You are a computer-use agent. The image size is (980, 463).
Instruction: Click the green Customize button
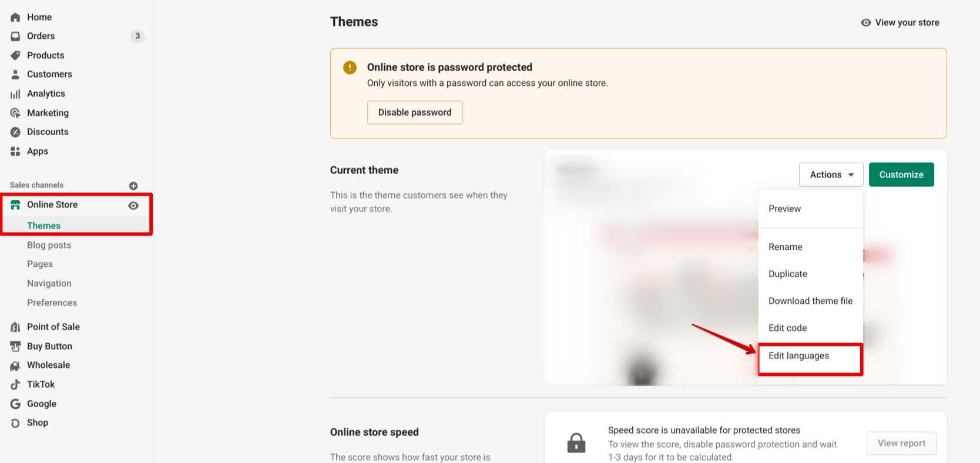[901, 175]
